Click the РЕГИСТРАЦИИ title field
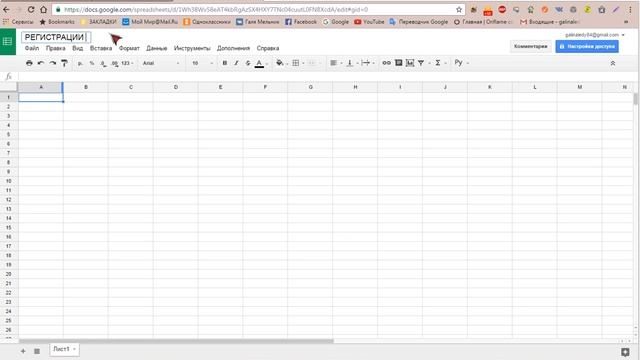Viewport: 640px width, 360px height. (x=56, y=37)
